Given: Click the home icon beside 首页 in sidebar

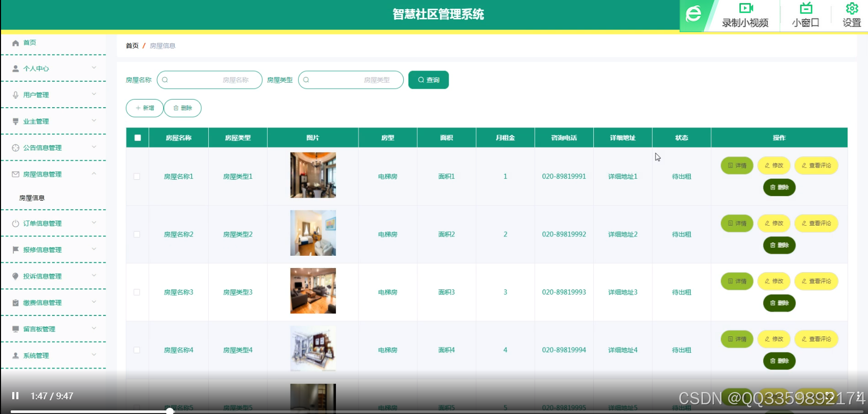Looking at the screenshot, I should [15, 43].
